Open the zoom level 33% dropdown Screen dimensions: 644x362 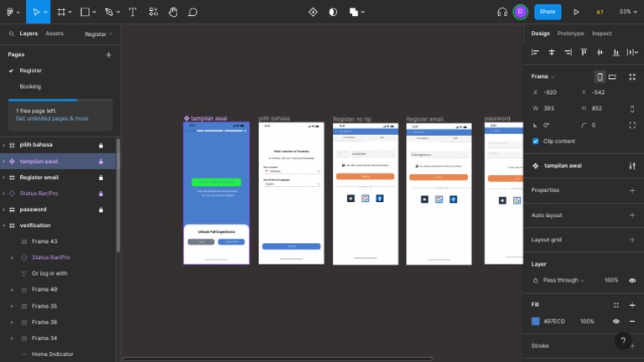(626, 12)
